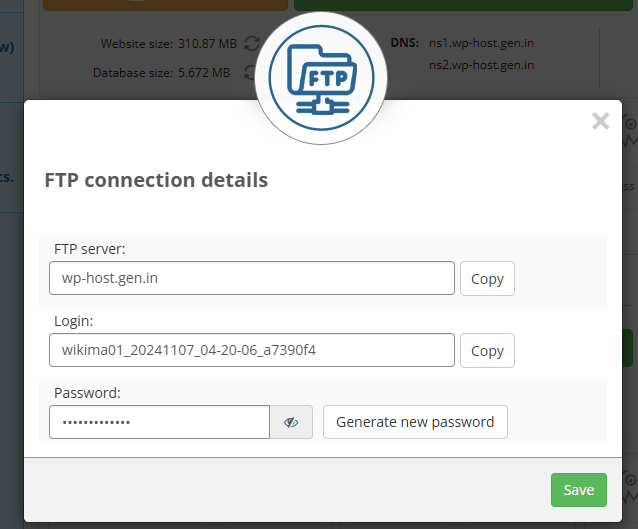Click into the Login input field

click(251, 350)
